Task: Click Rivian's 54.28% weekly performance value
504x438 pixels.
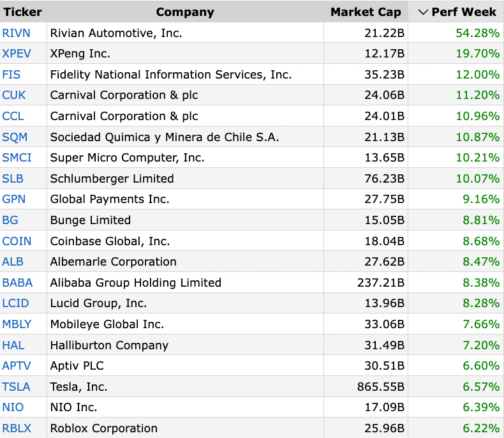Action: [477, 33]
